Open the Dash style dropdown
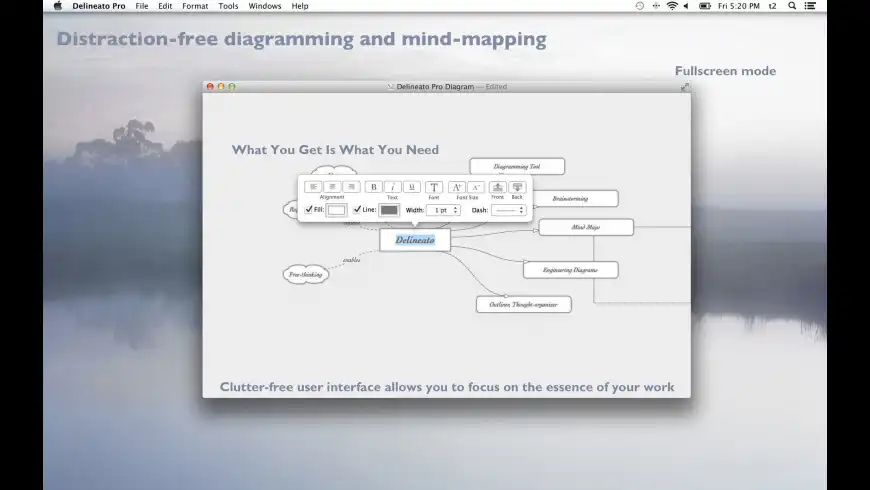The height and width of the screenshot is (490, 870). tap(508, 210)
